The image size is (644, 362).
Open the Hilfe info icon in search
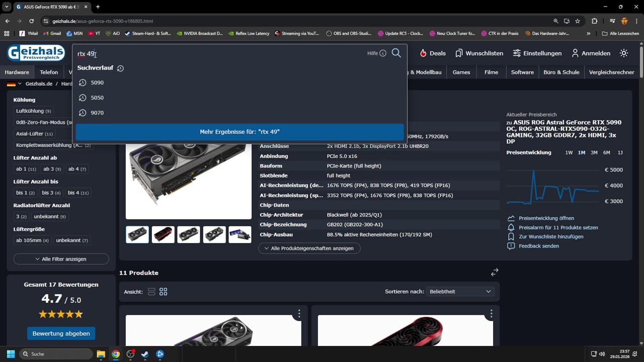tap(383, 53)
